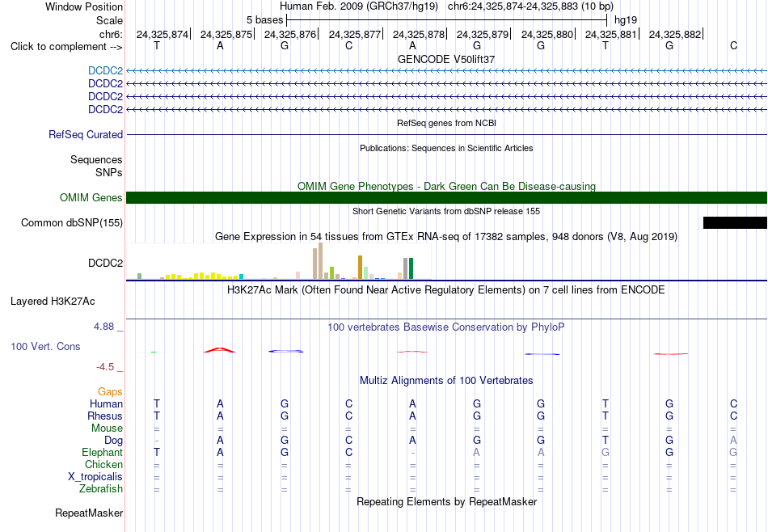Open the Layered H3K27Ac track label
768x532 pixels.
point(53,302)
